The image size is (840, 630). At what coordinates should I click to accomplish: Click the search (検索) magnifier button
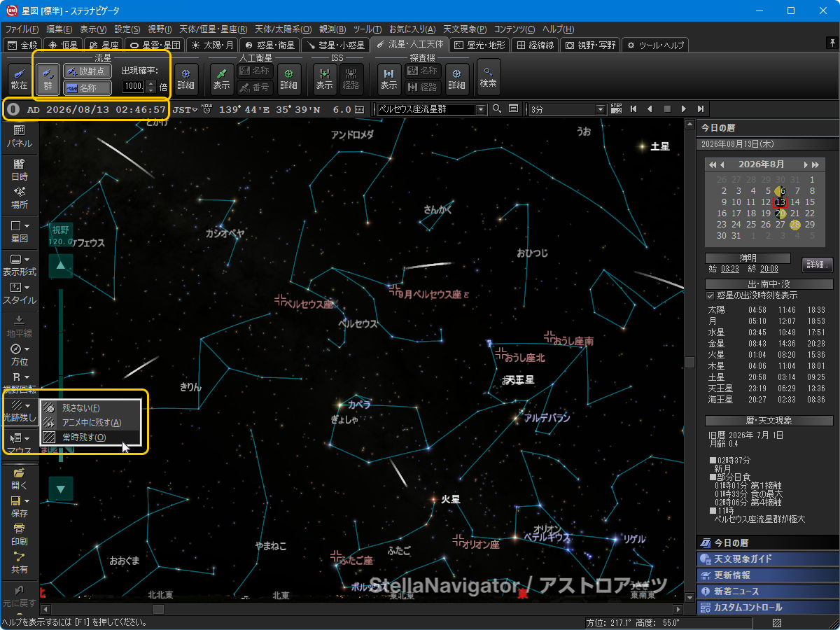pyautogui.click(x=489, y=77)
